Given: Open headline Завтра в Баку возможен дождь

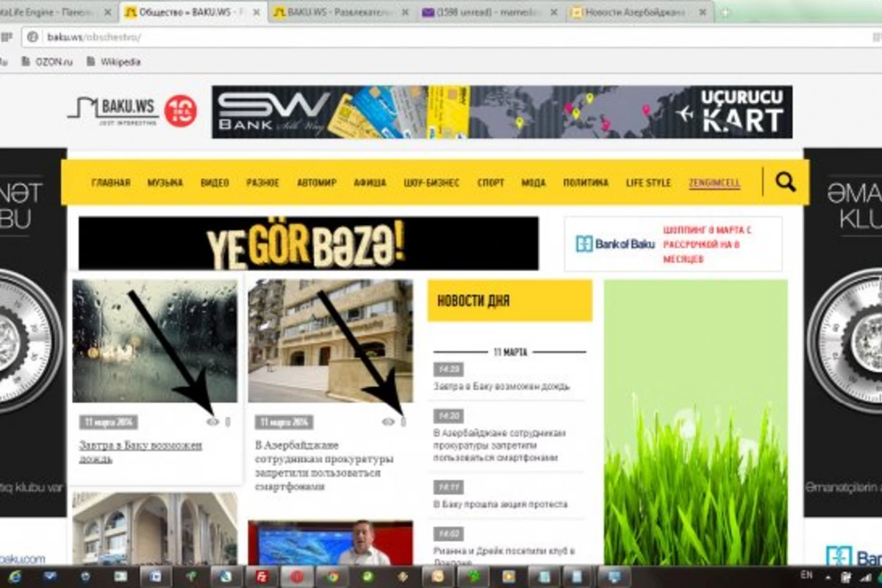Looking at the screenshot, I should coord(140,452).
